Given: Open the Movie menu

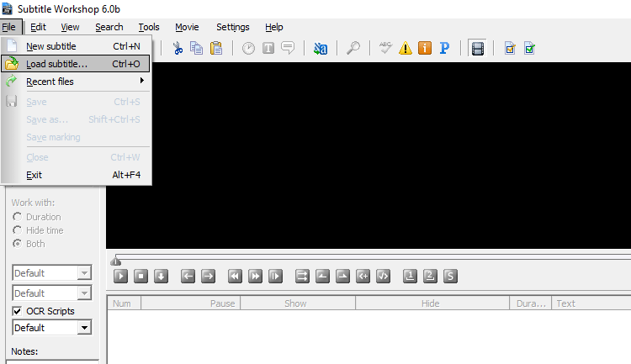Looking at the screenshot, I should (187, 27).
